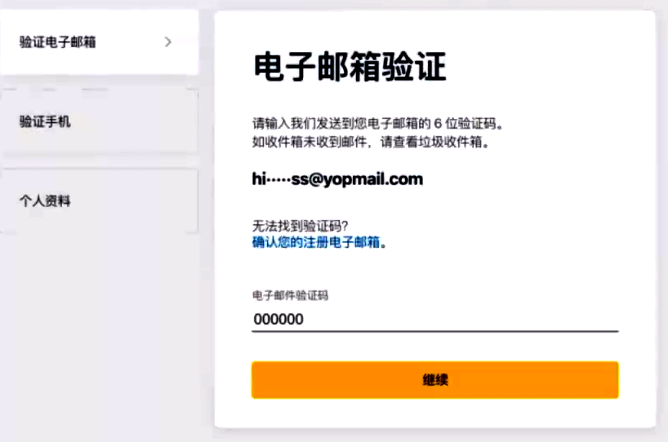Click the masked email hi·····ss@yopmail.com

(x=337, y=179)
